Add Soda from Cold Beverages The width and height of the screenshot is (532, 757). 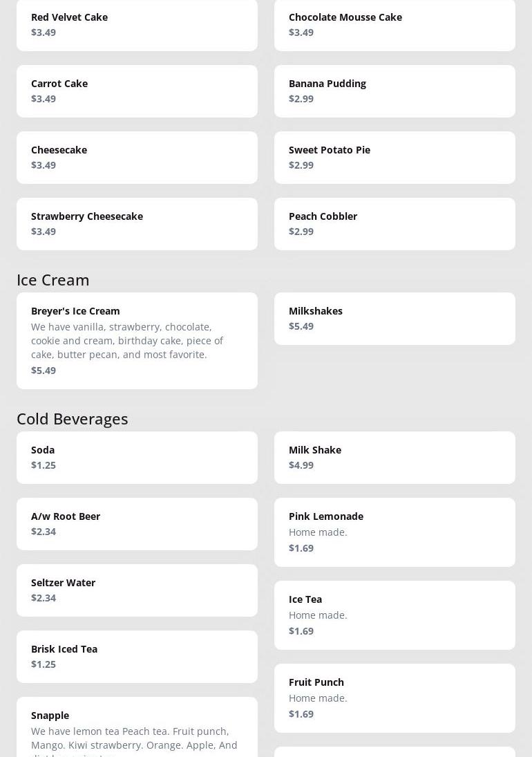pyautogui.click(x=137, y=457)
